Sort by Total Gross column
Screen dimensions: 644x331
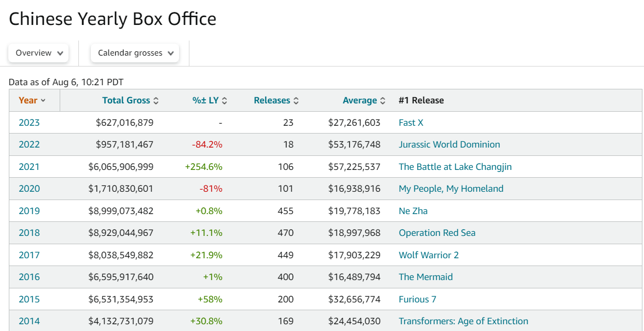pyautogui.click(x=130, y=100)
